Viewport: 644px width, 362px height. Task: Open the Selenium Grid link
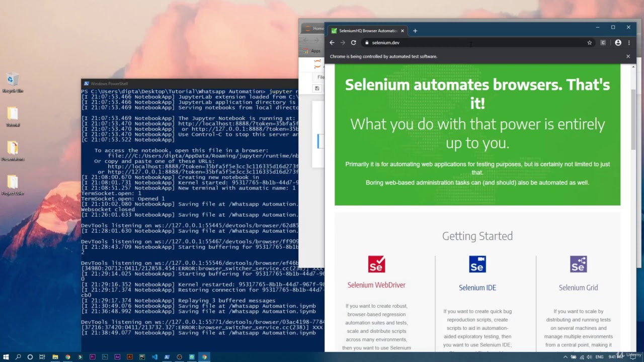(578, 288)
